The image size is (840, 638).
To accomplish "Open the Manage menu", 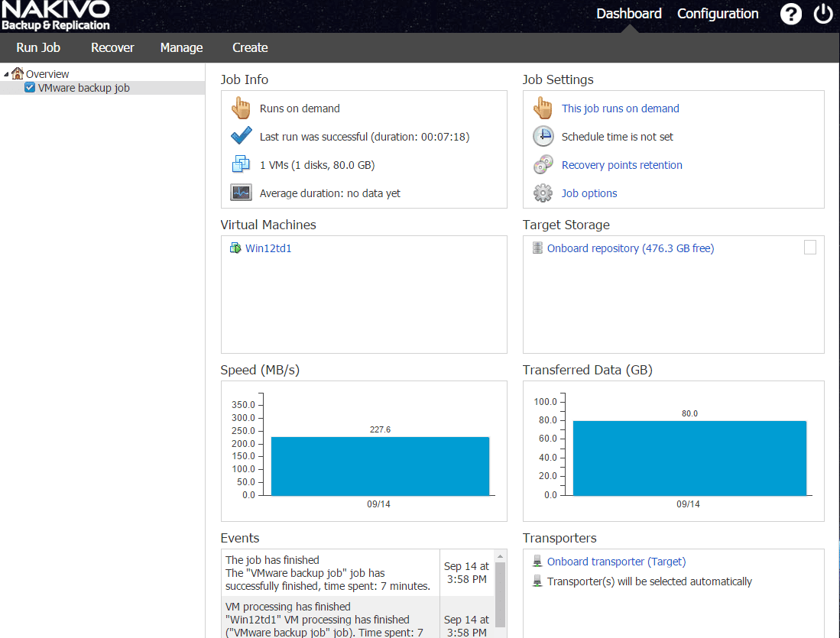I will 181,47.
